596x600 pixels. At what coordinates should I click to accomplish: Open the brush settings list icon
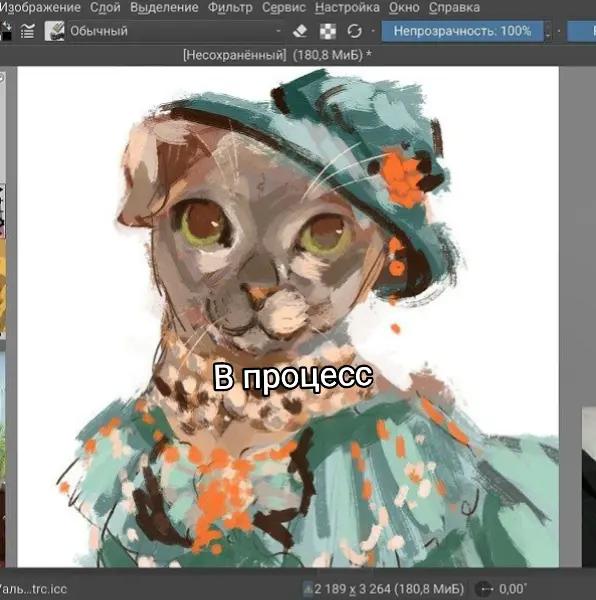tap(28, 31)
